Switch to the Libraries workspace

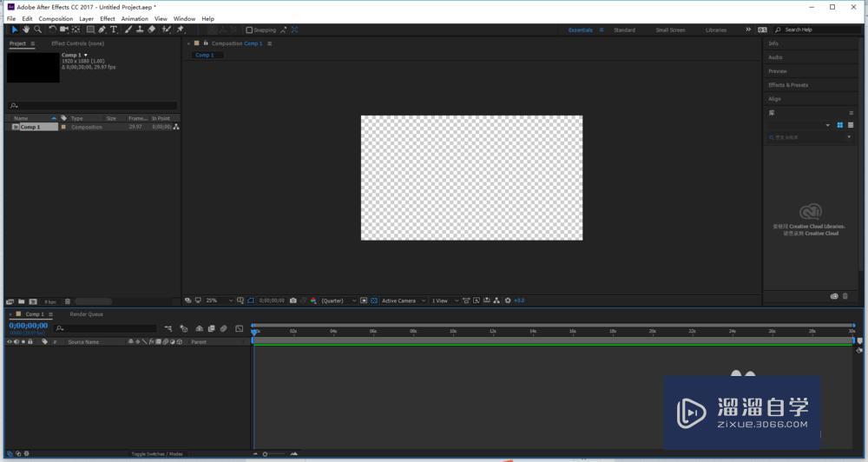[716, 30]
